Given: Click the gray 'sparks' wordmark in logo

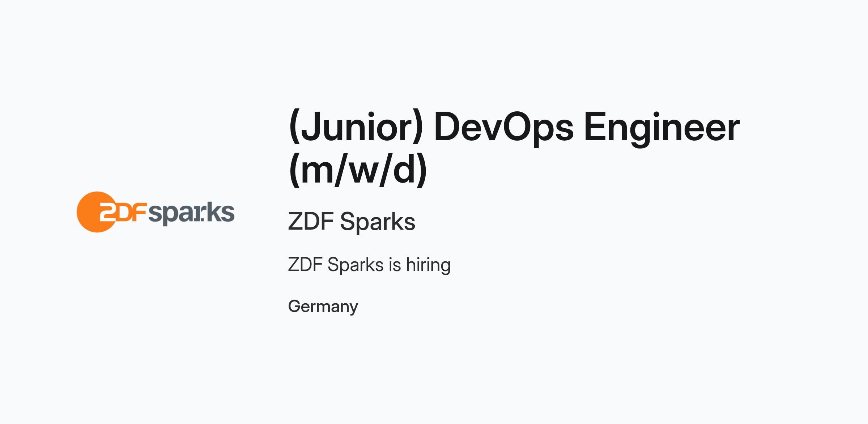Looking at the screenshot, I should click(192, 214).
